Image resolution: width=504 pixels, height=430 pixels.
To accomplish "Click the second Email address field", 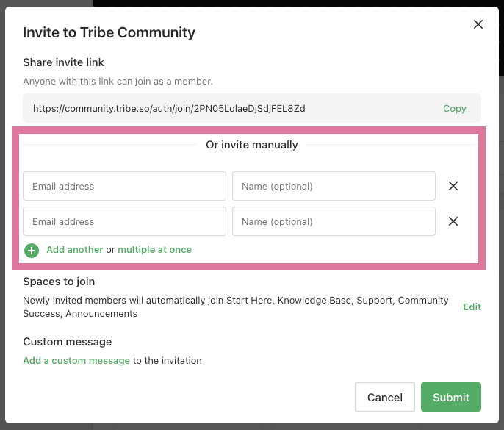I will point(124,221).
